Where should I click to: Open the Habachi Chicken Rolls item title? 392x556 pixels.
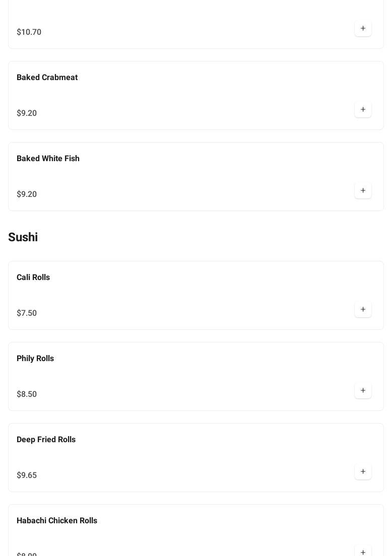click(x=57, y=521)
